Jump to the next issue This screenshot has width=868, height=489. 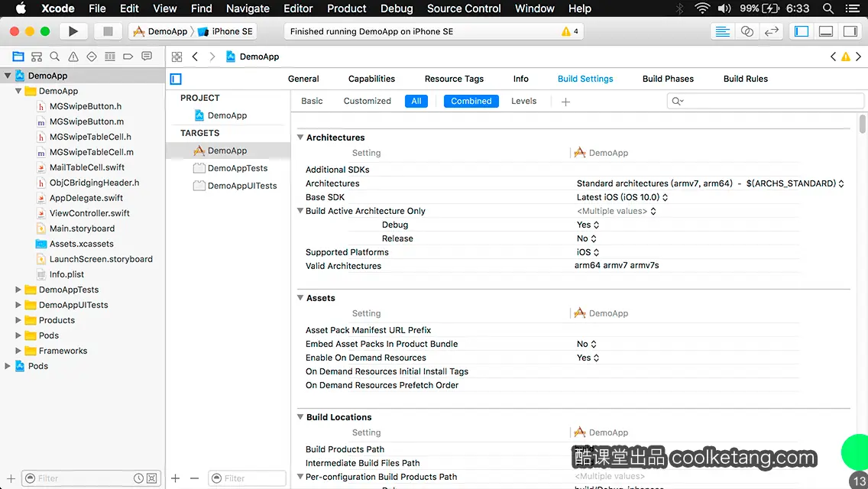coord(859,57)
